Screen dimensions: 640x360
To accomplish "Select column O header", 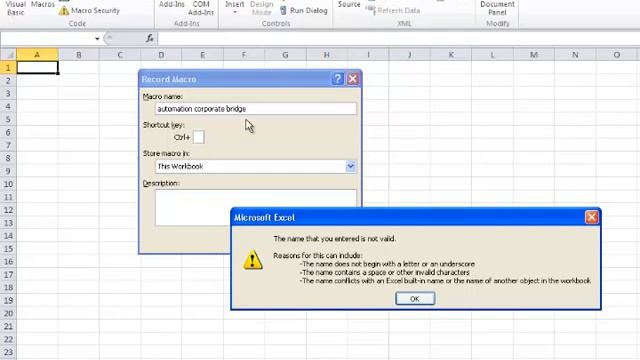I will 617,54.
